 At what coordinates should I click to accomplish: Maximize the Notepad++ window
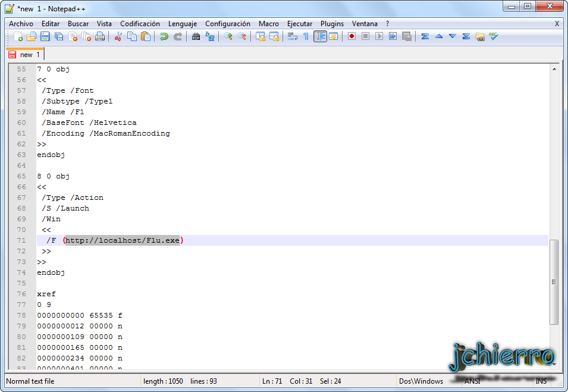coord(527,6)
